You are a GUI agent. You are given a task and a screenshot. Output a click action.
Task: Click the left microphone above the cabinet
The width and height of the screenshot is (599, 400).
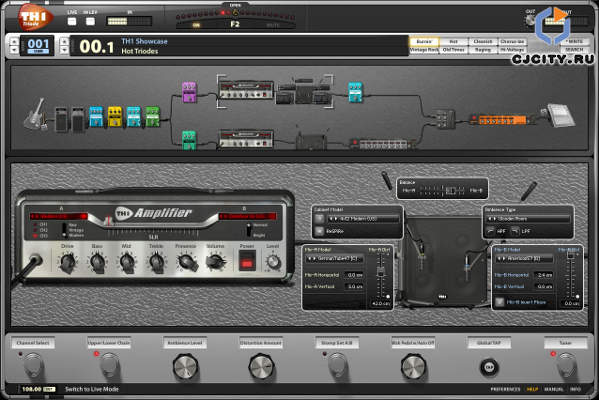tap(387, 180)
